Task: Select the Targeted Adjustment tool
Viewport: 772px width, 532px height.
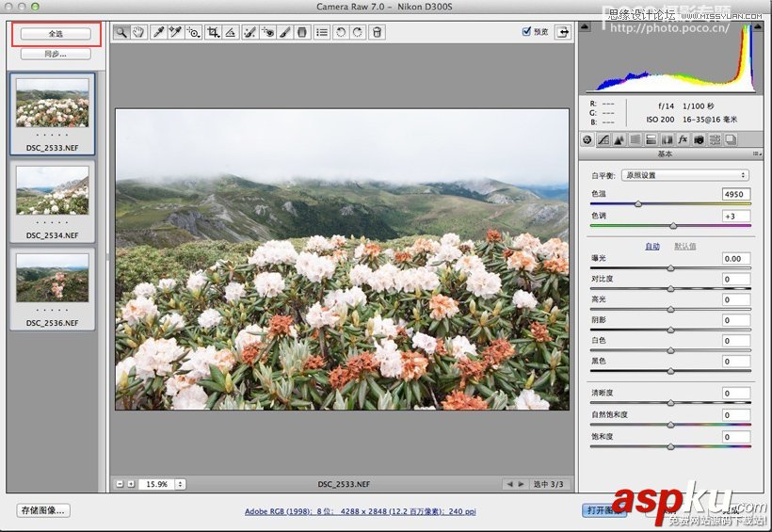Action: pos(194,33)
